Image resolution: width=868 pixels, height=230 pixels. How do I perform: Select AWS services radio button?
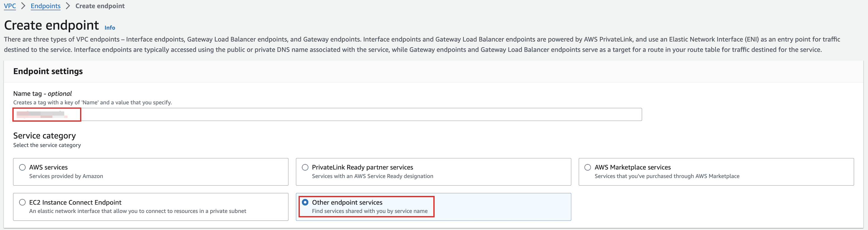pos(22,167)
